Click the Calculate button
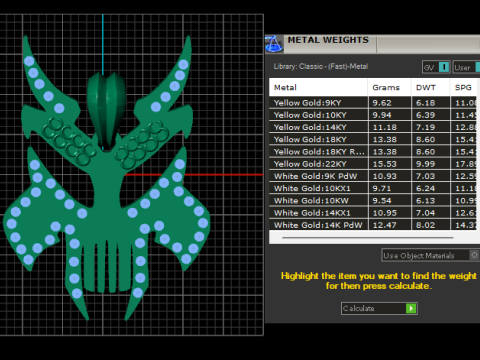This screenshot has height=360, width=480. click(x=379, y=308)
